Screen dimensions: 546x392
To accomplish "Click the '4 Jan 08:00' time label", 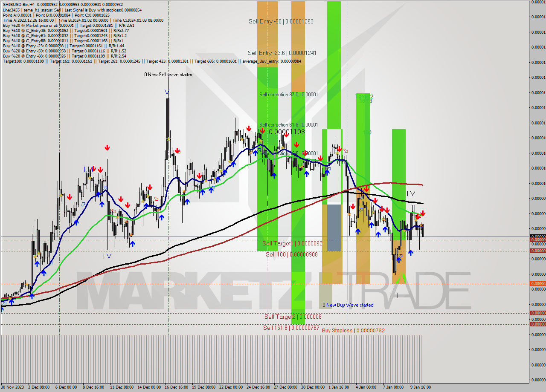I will point(366,387).
